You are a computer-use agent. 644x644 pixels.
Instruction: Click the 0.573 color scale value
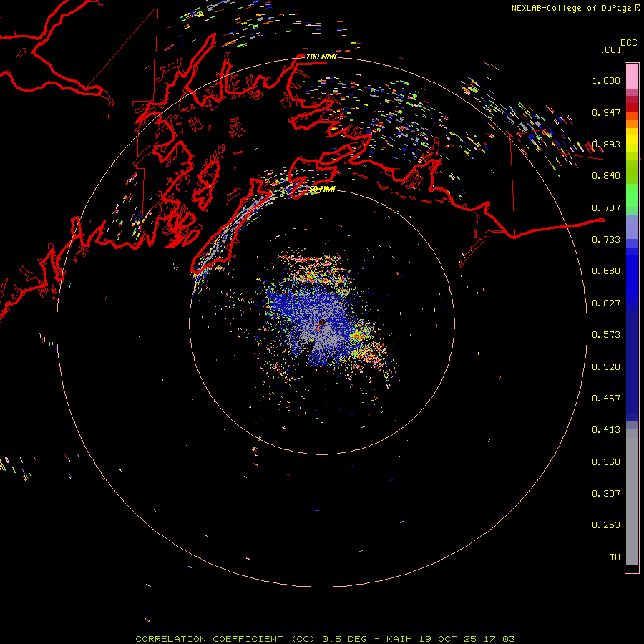coord(606,335)
